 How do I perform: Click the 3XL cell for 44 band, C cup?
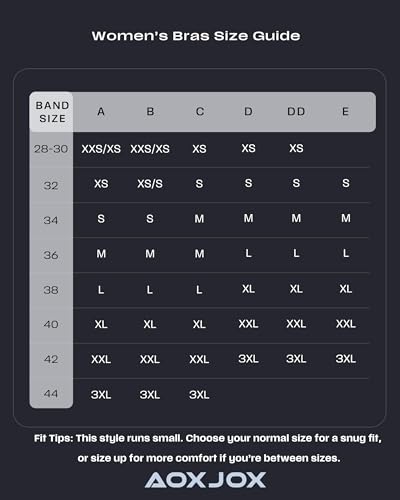[x=199, y=395]
